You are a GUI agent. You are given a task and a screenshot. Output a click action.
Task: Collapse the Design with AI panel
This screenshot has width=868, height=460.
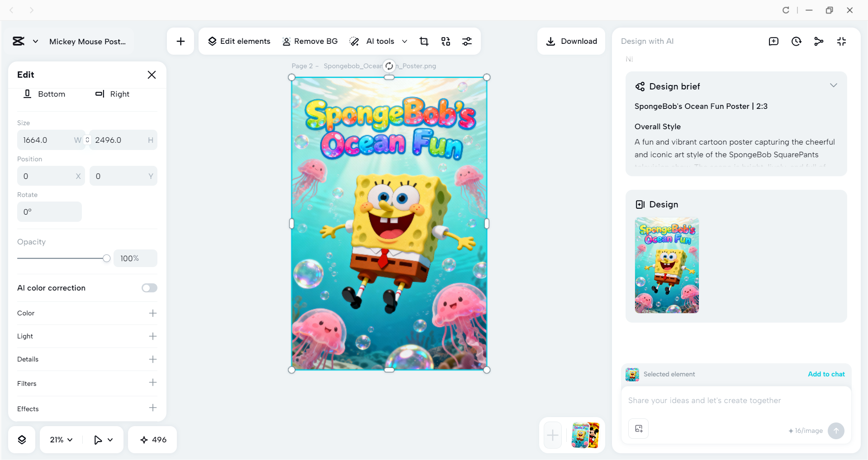point(842,41)
